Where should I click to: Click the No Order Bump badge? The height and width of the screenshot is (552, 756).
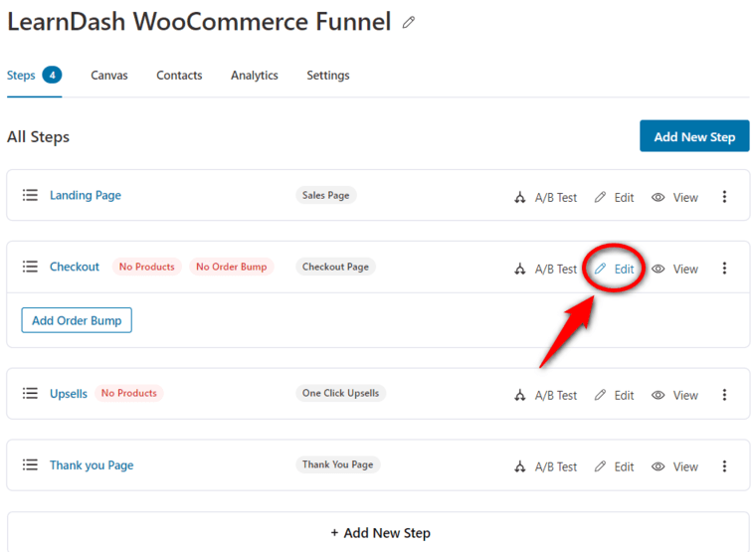click(x=232, y=267)
